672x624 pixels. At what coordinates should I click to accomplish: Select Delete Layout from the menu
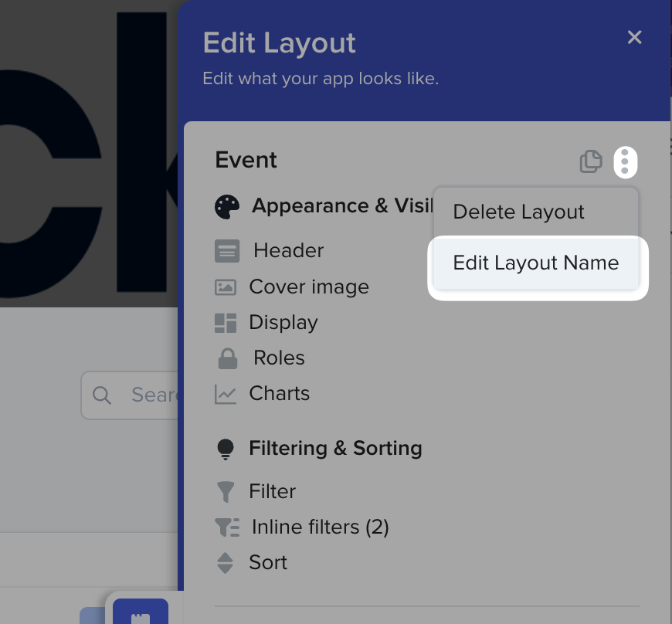(518, 212)
